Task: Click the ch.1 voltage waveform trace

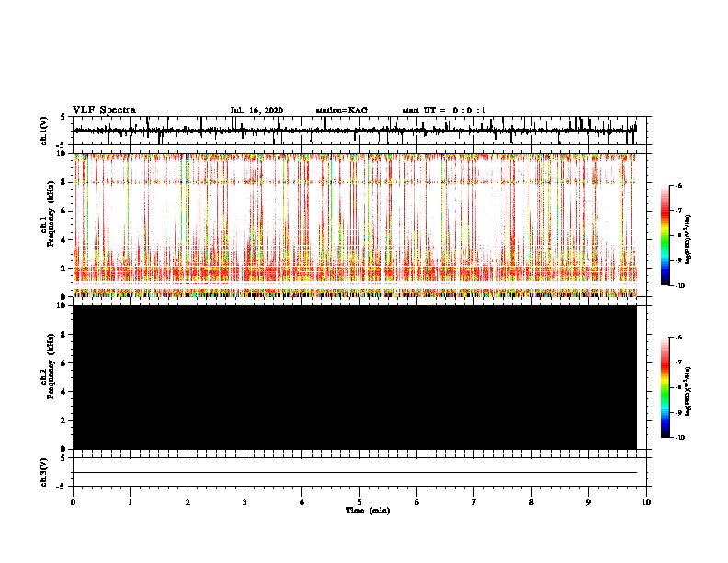Action: tap(355, 131)
